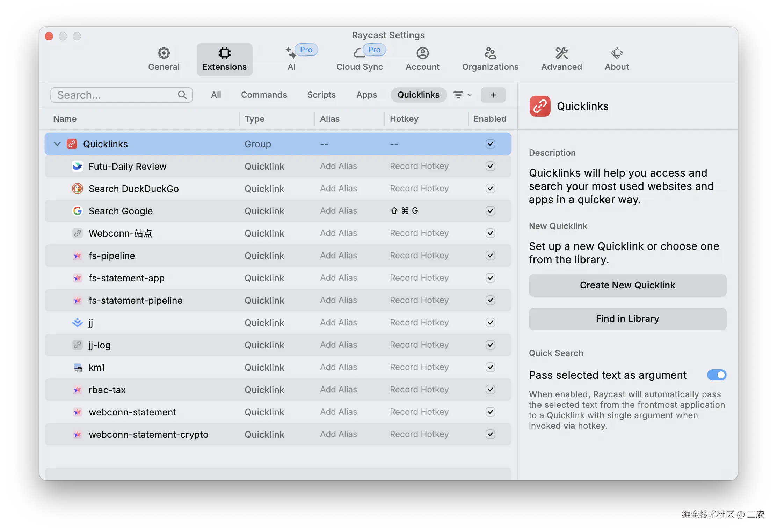Click the Search extensions field
This screenshot has width=777, height=532.
[121, 95]
